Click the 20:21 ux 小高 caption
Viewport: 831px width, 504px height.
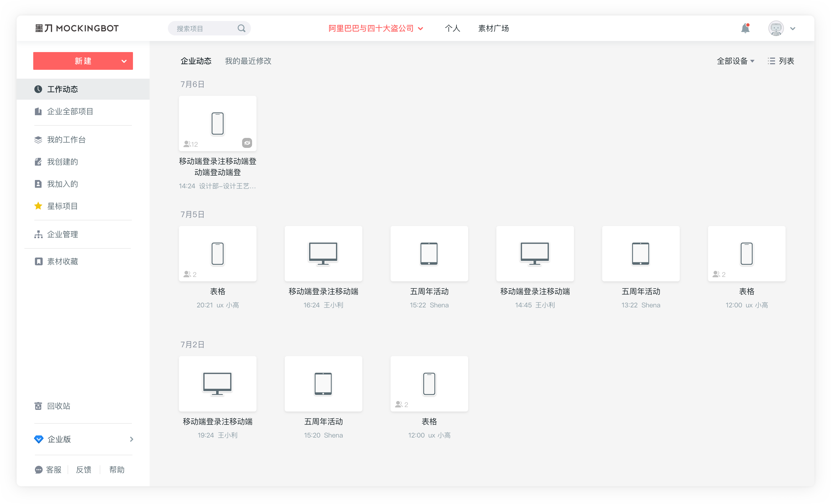coord(217,305)
